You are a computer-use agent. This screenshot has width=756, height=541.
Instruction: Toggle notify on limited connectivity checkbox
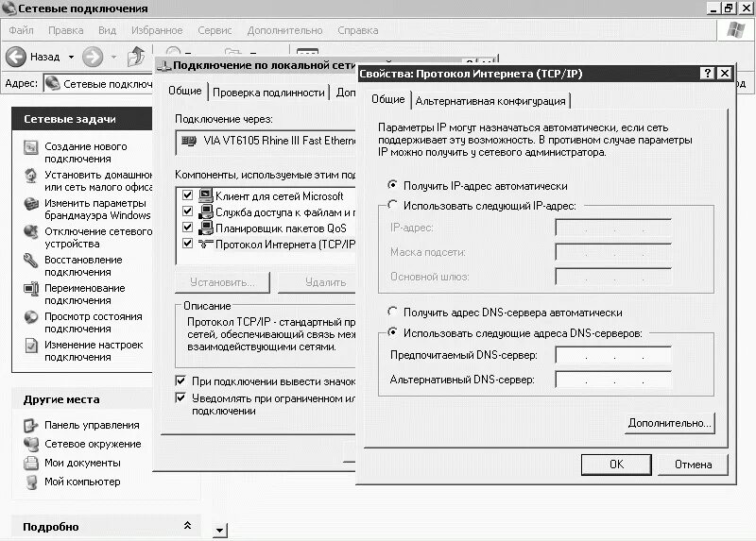(180, 397)
